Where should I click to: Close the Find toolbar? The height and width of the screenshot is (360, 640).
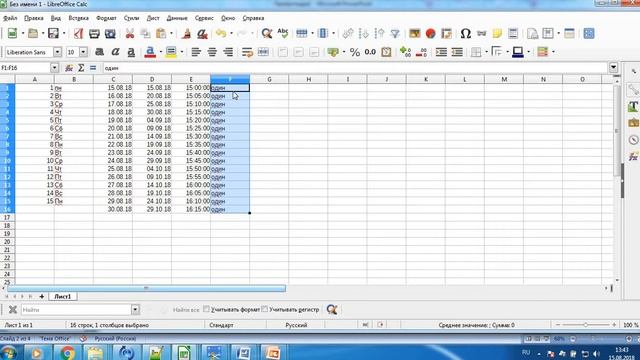point(13,309)
